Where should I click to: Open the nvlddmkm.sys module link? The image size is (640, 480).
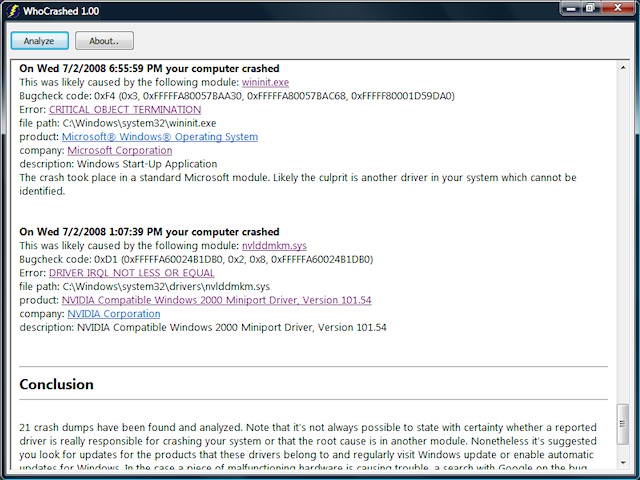click(275, 245)
